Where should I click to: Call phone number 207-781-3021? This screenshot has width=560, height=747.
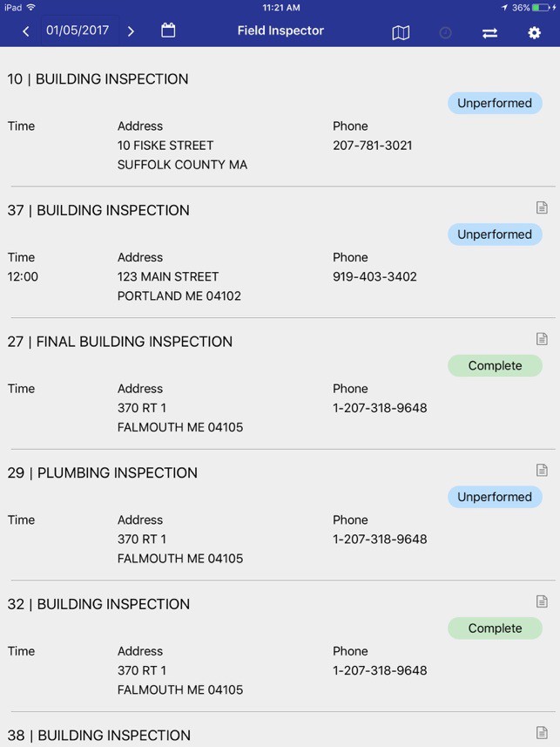click(x=373, y=146)
